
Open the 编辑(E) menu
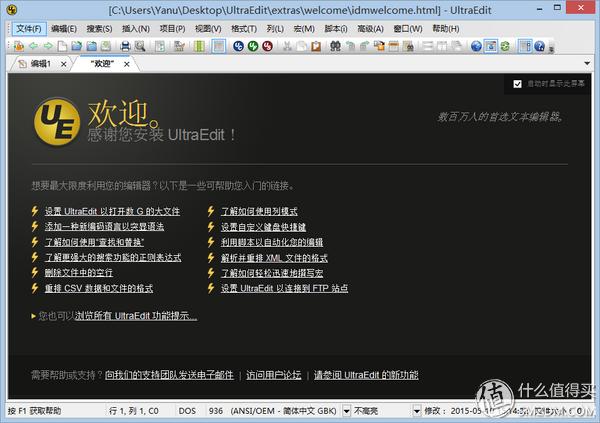[64, 29]
